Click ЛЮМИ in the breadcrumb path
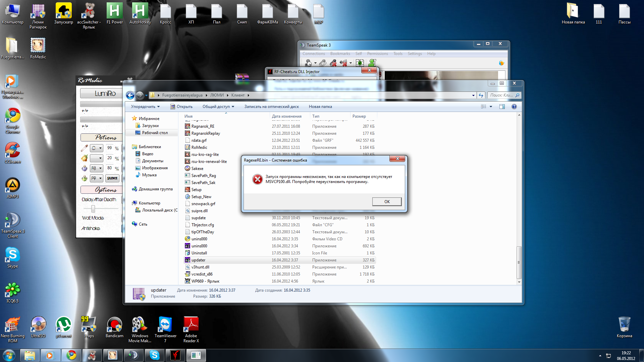 (x=217, y=95)
